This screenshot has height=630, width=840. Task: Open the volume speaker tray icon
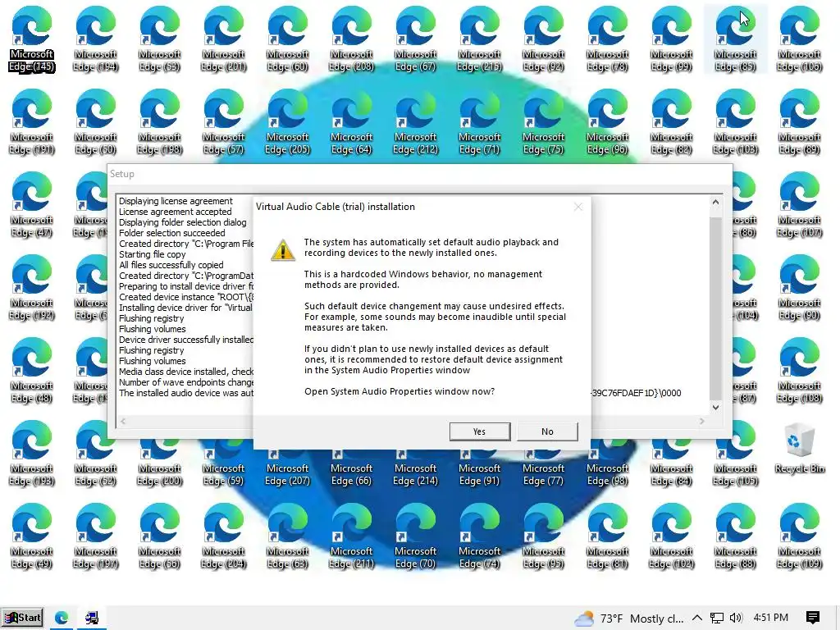coord(736,618)
